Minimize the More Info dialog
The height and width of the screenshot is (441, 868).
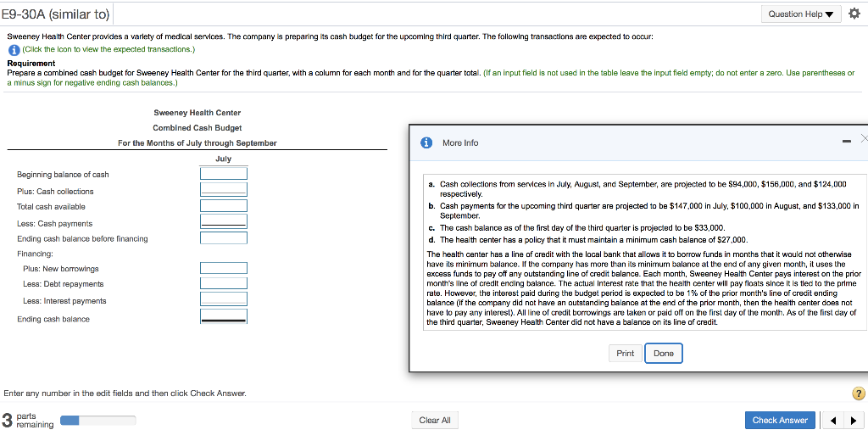click(x=847, y=142)
